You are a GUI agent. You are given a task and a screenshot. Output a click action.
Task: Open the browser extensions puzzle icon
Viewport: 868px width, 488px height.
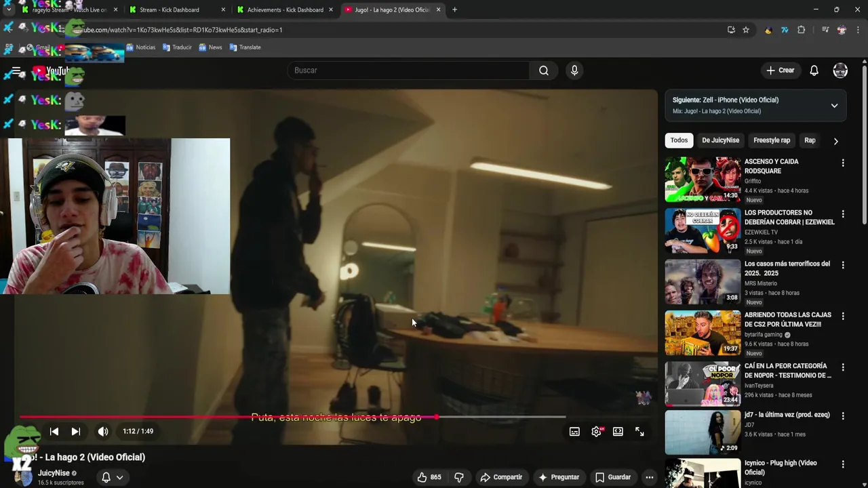click(x=802, y=30)
